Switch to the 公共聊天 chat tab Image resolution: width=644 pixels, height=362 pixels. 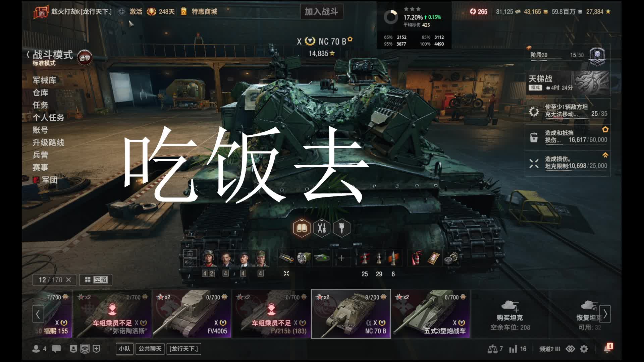coord(150,349)
